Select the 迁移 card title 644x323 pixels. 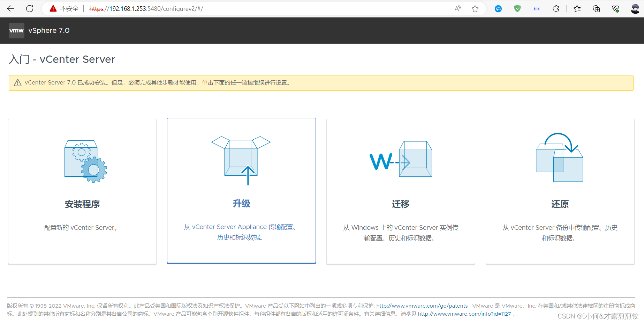click(401, 204)
